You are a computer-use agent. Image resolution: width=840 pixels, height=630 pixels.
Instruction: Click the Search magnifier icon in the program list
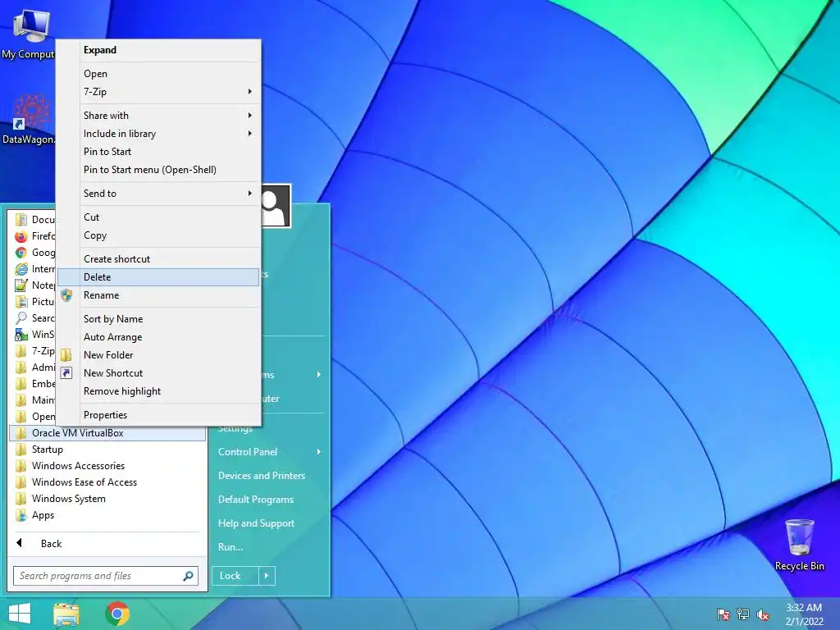(21, 318)
